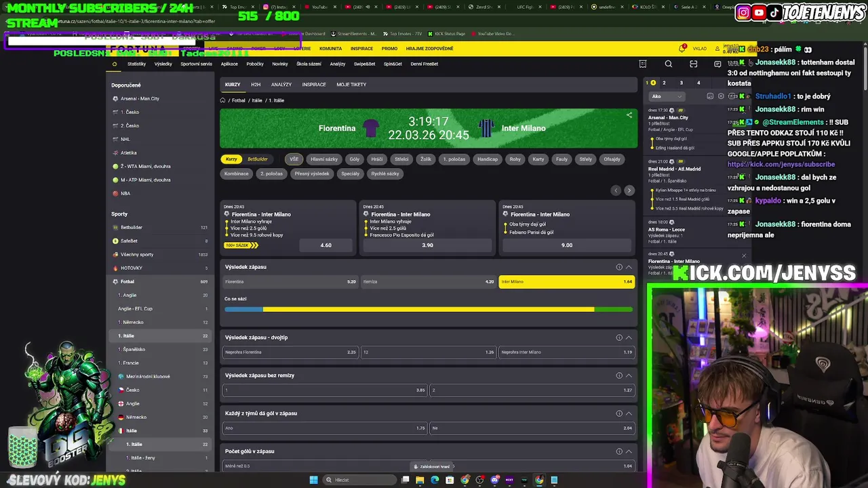
Task: Open the betslip receipt icon in top bar
Action: tap(643, 64)
